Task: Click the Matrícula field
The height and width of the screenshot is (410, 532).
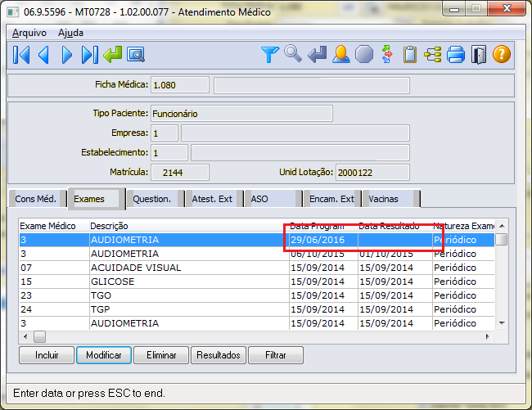Action: tap(180, 173)
